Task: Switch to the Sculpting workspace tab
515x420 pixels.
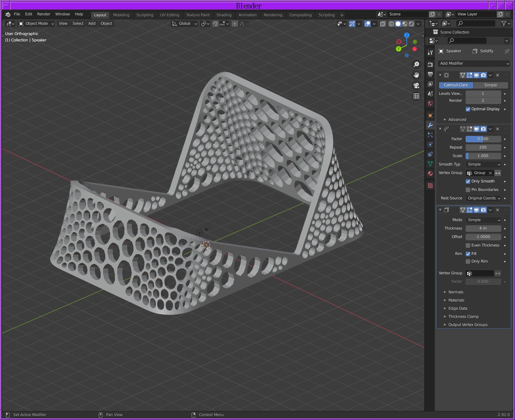Action: pyautogui.click(x=145, y=15)
